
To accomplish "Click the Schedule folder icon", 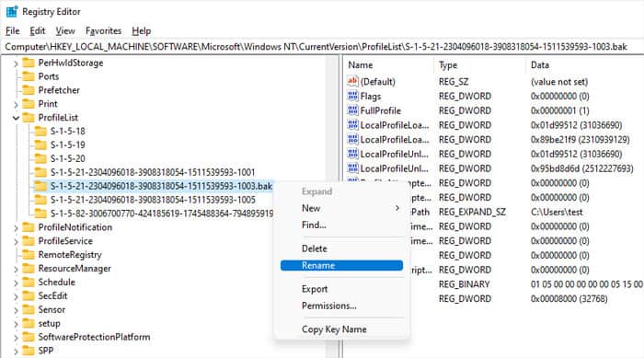I will [29, 282].
